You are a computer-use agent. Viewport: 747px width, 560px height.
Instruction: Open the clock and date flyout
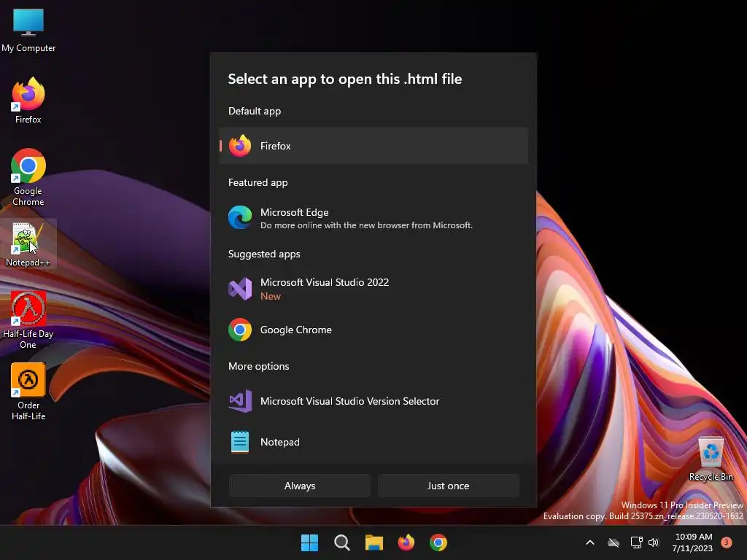click(693, 542)
